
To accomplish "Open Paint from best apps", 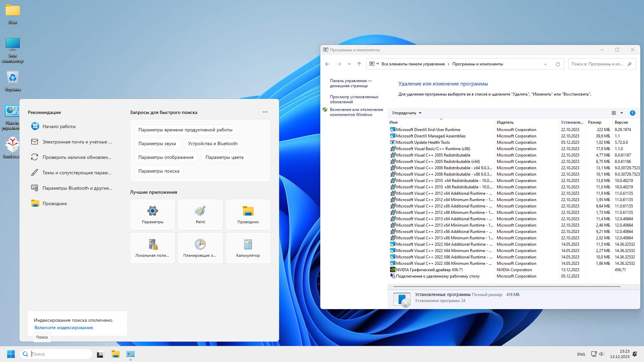I will 200,214.
